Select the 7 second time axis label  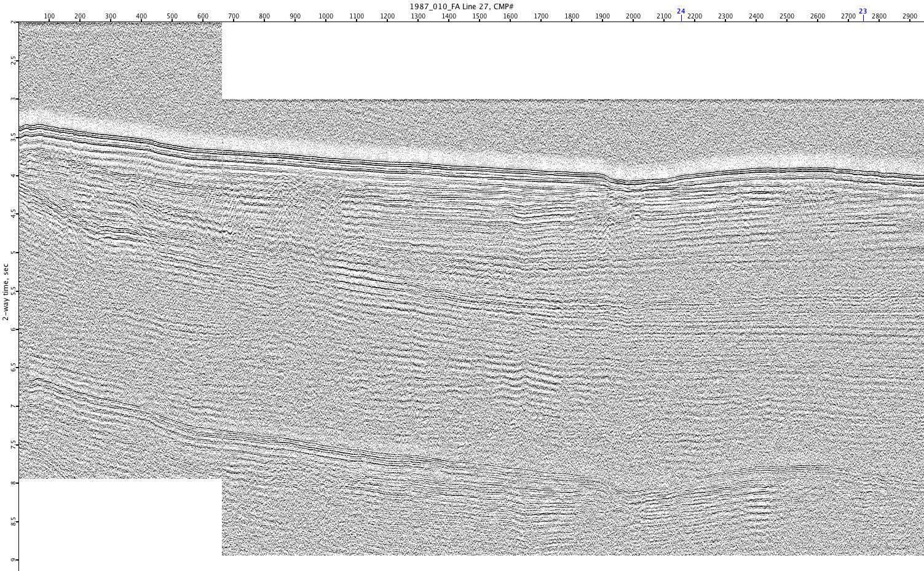point(13,406)
